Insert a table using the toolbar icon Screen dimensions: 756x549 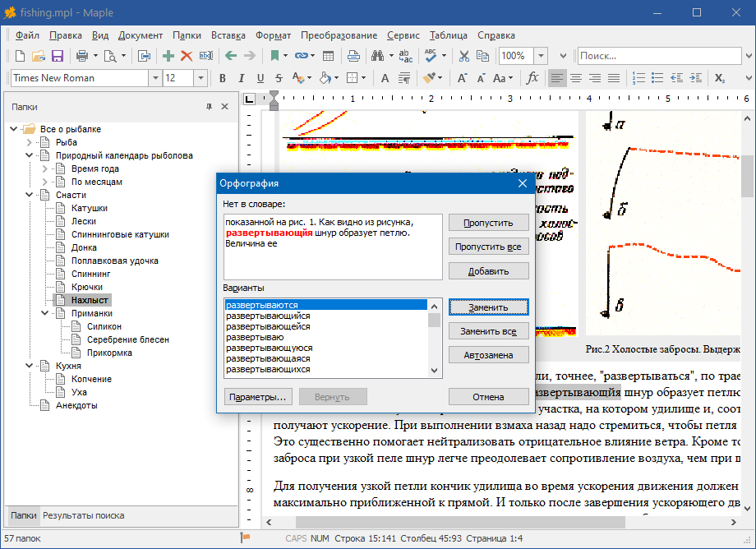click(328, 56)
